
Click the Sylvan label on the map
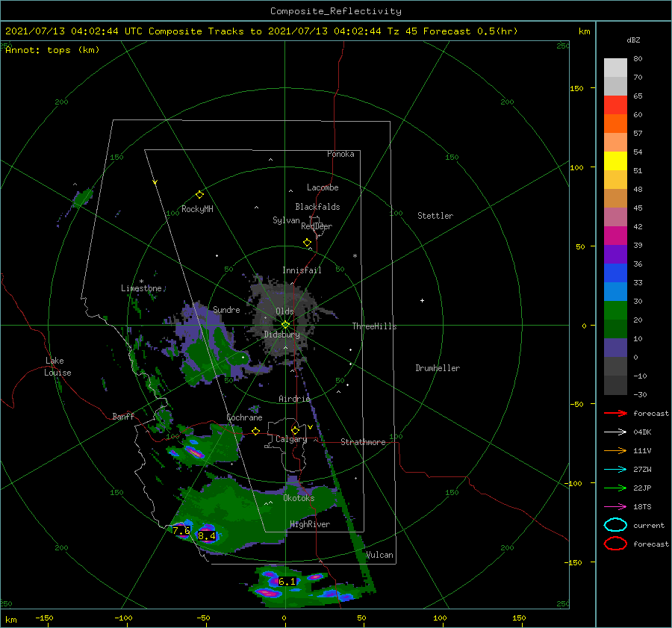point(286,220)
